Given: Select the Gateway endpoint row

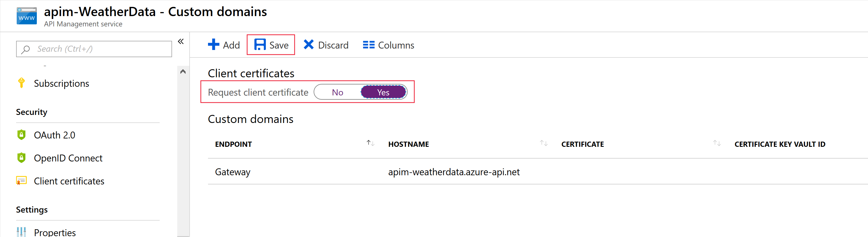Looking at the screenshot, I should click(x=232, y=172).
